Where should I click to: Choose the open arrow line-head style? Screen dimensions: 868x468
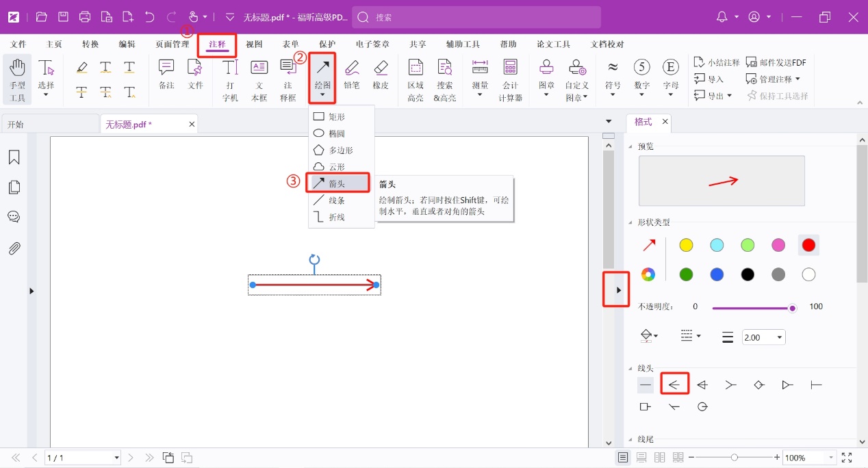674,385
